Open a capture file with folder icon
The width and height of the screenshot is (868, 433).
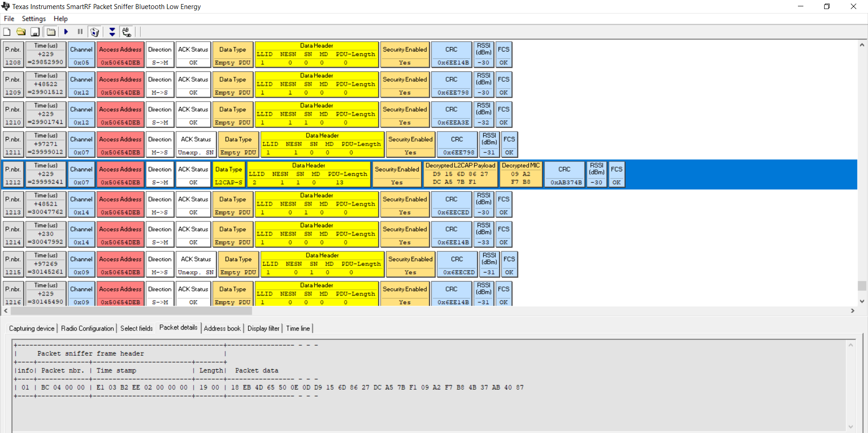(21, 32)
